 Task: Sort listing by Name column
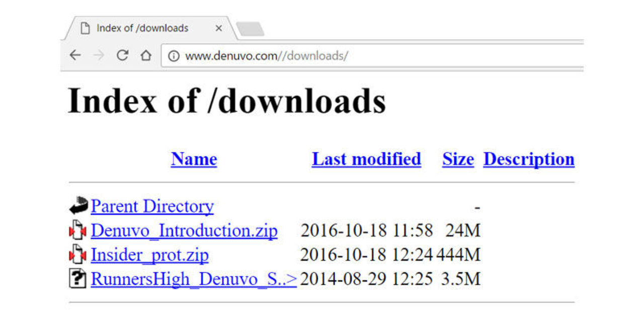[x=194, y=159]
